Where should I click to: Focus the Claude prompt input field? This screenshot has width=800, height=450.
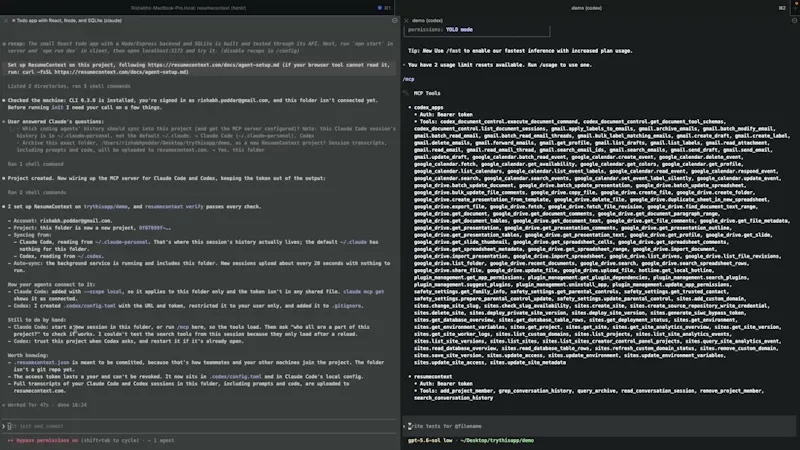[200, 426]
